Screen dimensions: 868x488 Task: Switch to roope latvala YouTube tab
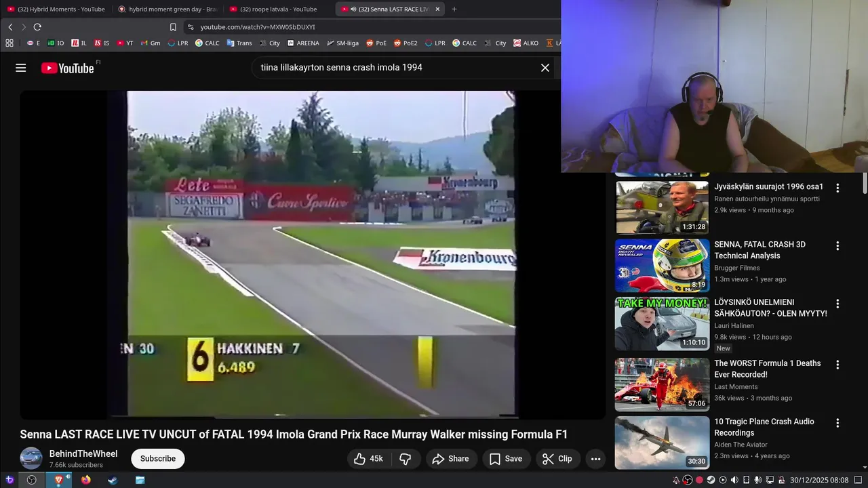pos(278,9)
